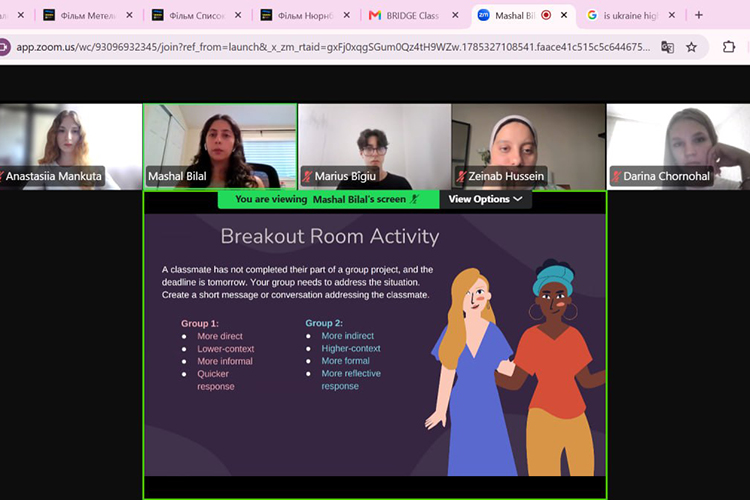Close the Фільм Нюрнб tab
750x500 pixels.
click(347, 15)
